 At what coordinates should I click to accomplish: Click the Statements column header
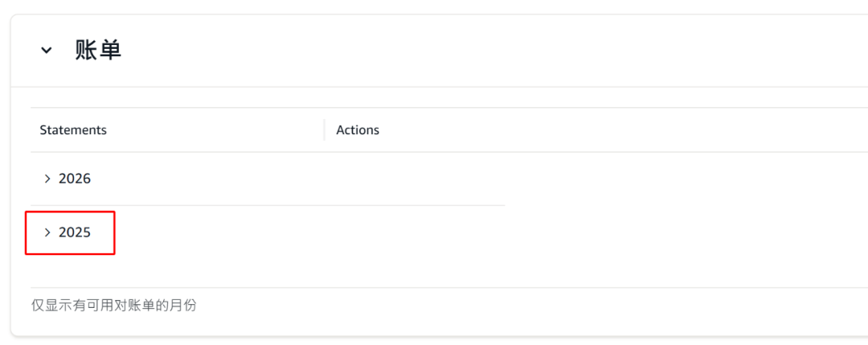(x=73, y=130)
